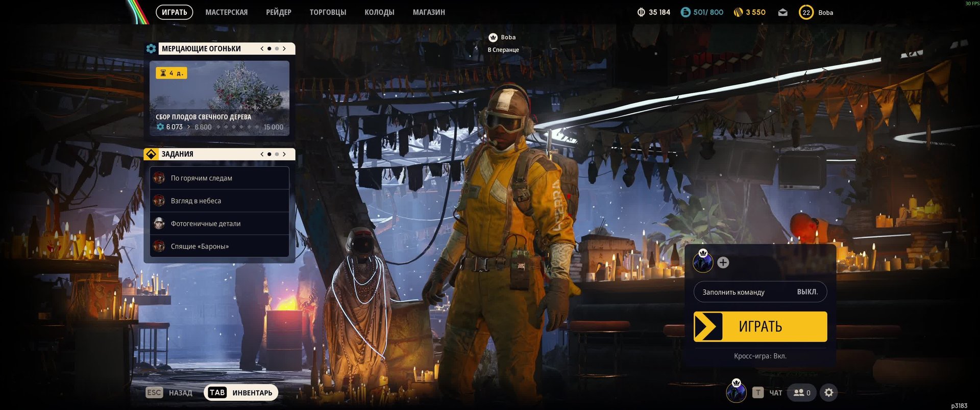
Task: Open the ИГРАТЬ tab in top navigation
Action: click(174, 12)
